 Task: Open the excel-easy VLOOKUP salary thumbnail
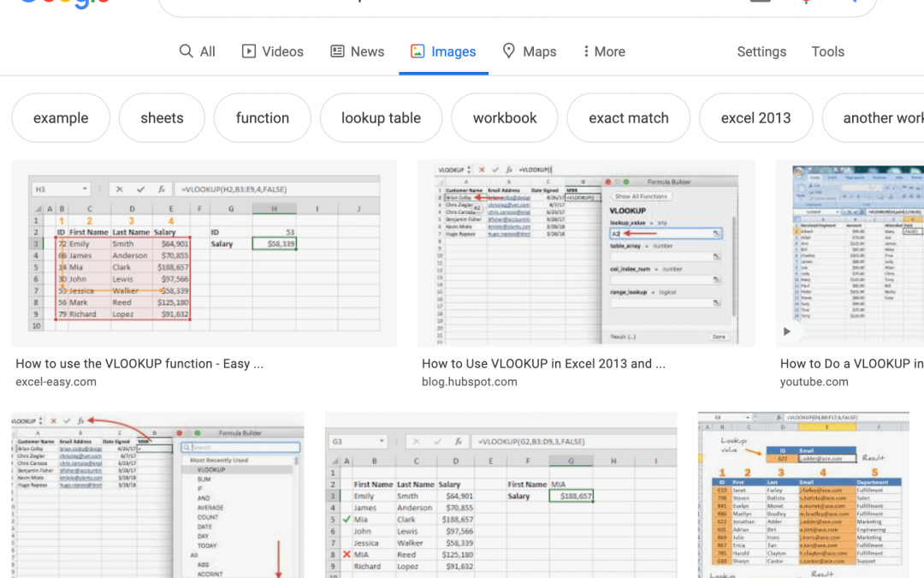coord(204,253)
